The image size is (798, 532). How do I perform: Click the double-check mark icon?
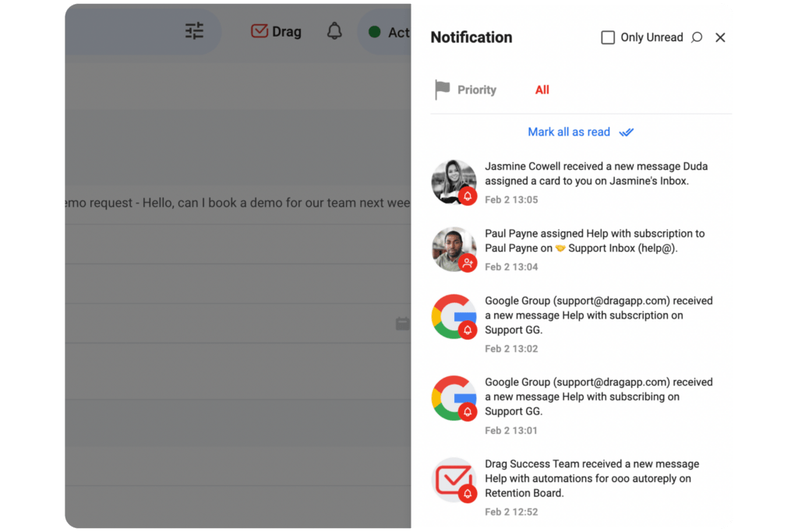[627, 132]
